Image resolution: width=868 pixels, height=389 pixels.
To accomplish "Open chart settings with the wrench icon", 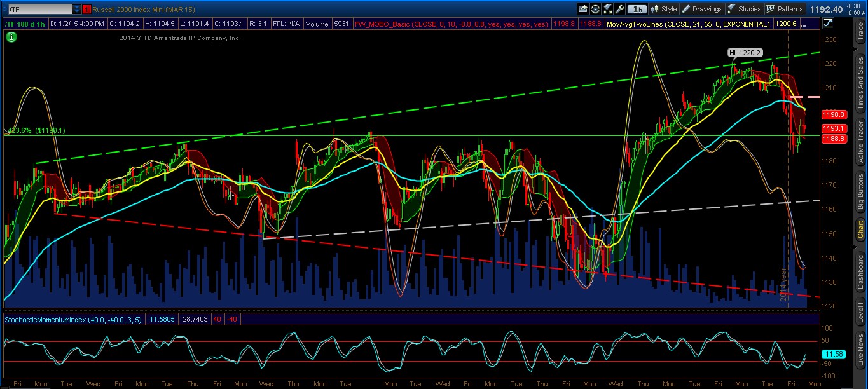I will tap(619, 9).
